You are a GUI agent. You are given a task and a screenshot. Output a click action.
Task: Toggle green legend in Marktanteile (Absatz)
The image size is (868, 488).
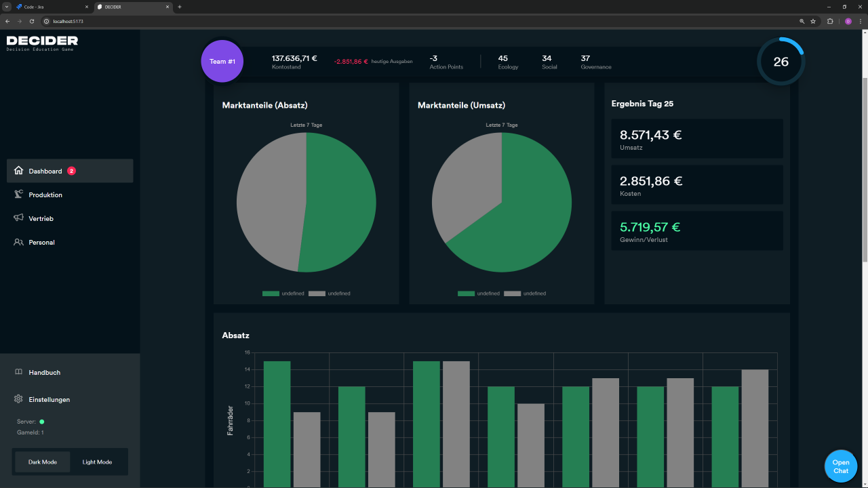(271, 293)
